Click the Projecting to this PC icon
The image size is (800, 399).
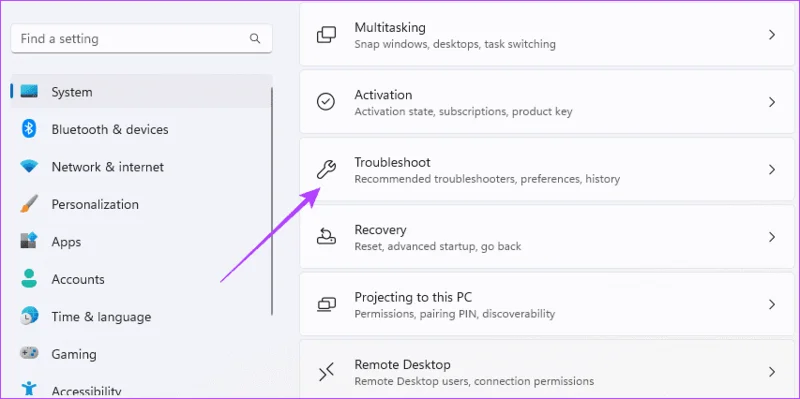(x=326, y=305)
